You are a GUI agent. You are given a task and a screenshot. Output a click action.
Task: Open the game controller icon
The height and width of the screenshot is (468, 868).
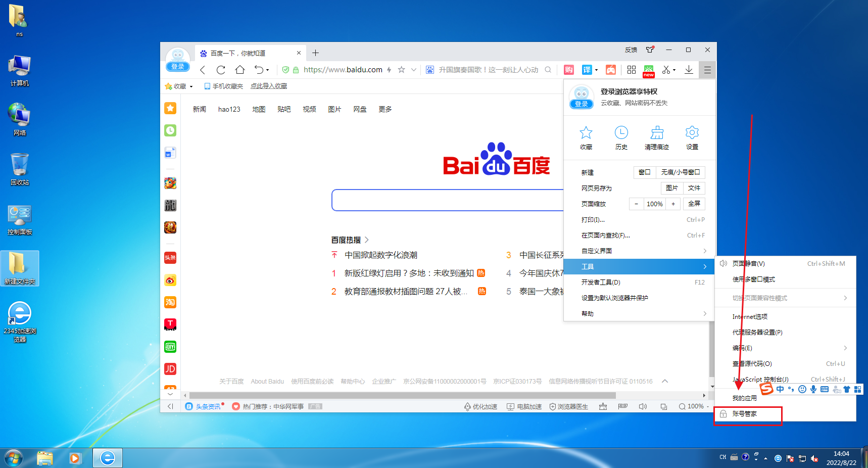(x=611, y=70)
